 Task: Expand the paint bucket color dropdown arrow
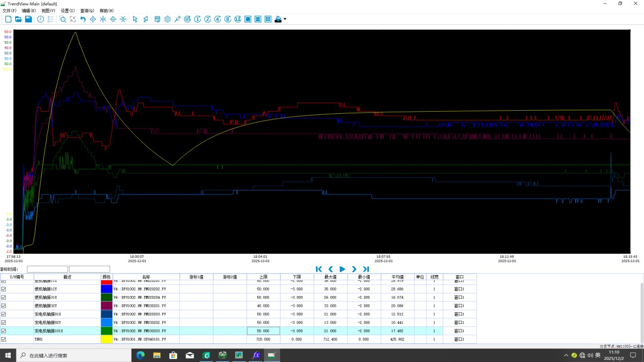coord(285,19)
